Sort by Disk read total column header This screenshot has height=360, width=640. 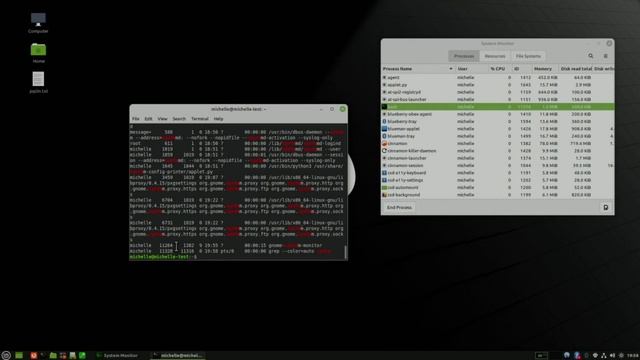pos(576,69)
